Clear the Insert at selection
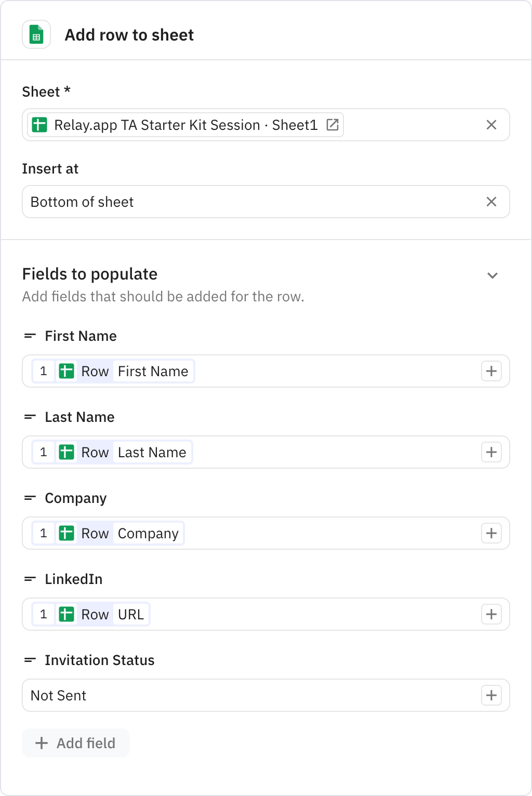The height and width of the screenshot is (796, 532). [491, 202]
